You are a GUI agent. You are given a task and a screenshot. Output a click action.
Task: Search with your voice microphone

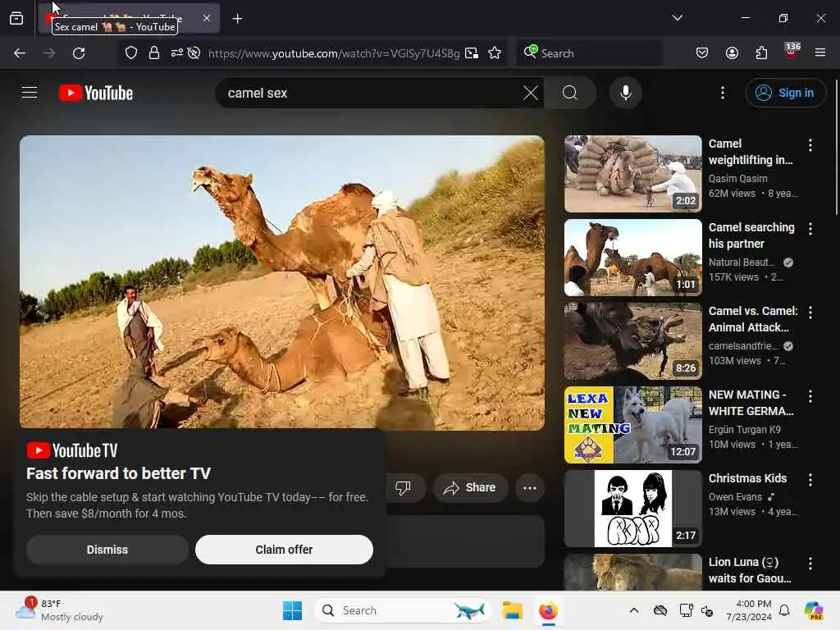click(x=625, y=93)
